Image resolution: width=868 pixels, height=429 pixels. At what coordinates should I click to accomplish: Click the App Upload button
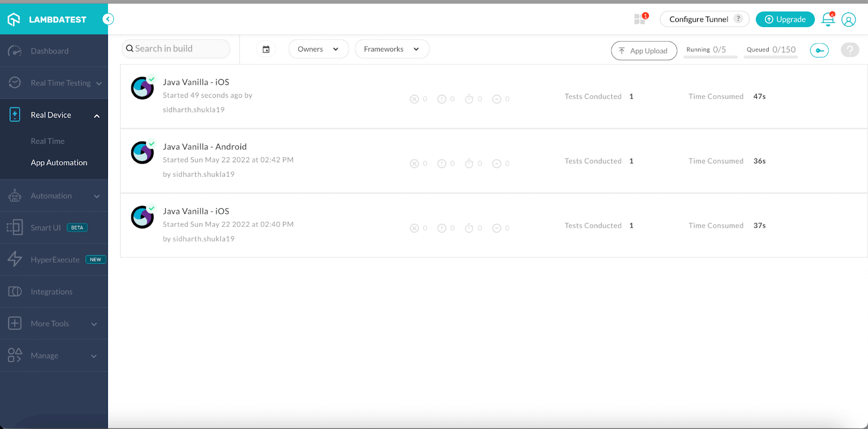pyautogui.click(x=644, y=50)
